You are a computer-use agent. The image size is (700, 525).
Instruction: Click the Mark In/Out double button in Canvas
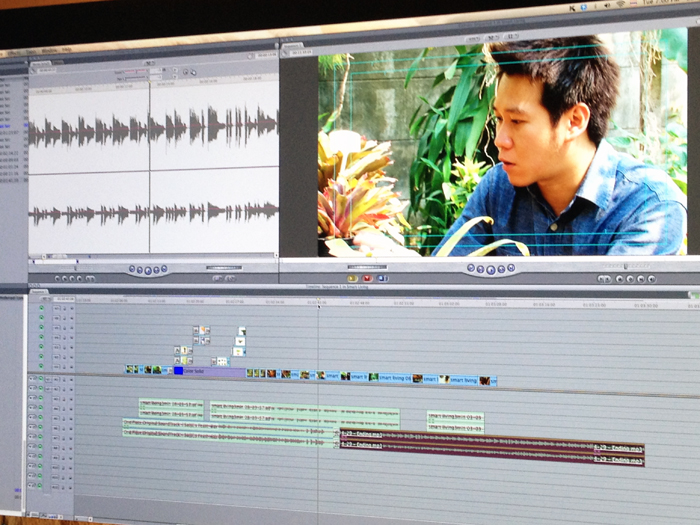604,279
